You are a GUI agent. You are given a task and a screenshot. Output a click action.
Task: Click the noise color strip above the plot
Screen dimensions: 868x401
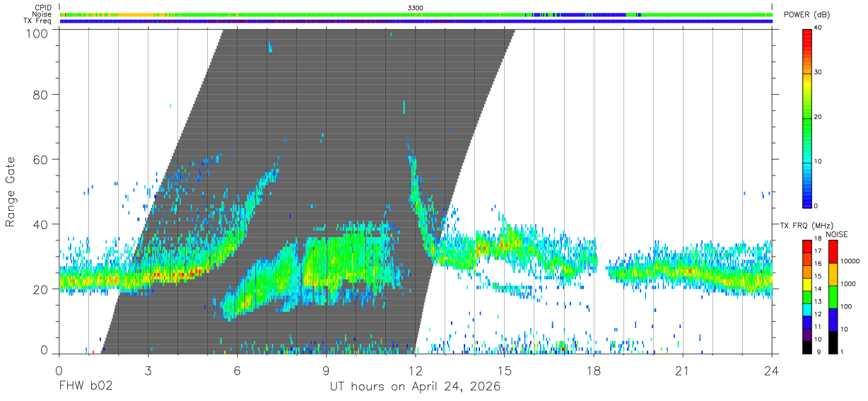(x=416, y=14)
